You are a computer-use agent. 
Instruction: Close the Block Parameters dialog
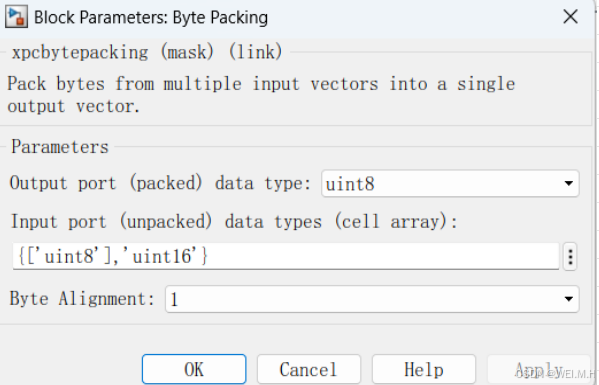pyautogui.click(x=570, y=17)
